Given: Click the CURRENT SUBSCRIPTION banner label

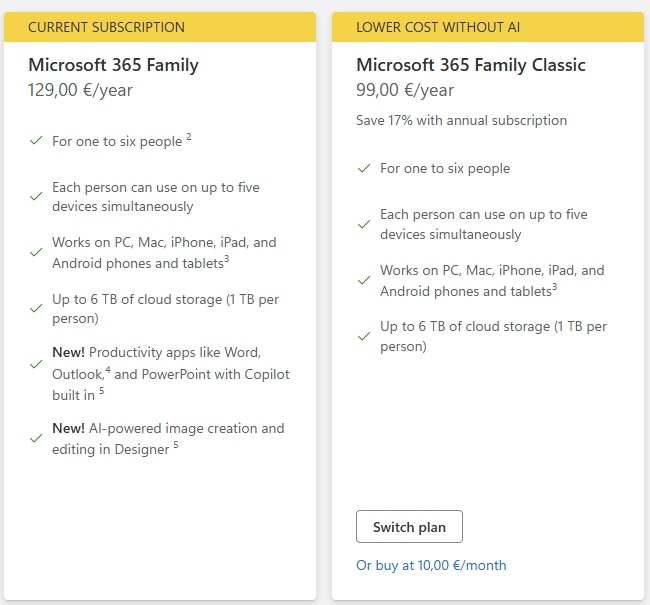Looking at the screenshot, I should coord(106,27).
